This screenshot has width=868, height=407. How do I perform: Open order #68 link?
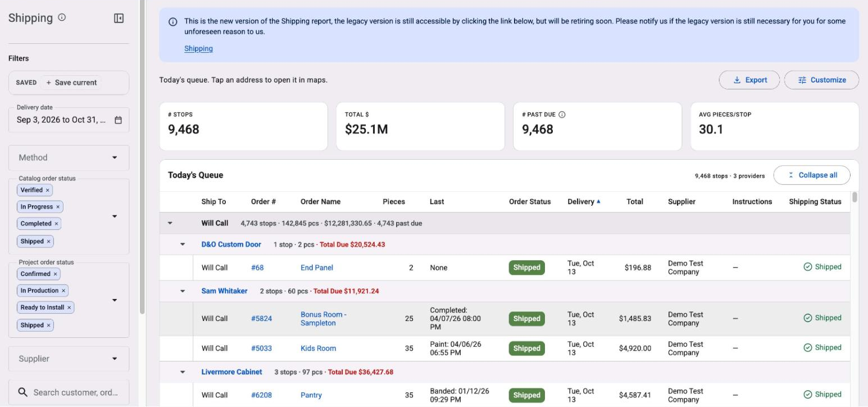[257, 268]
